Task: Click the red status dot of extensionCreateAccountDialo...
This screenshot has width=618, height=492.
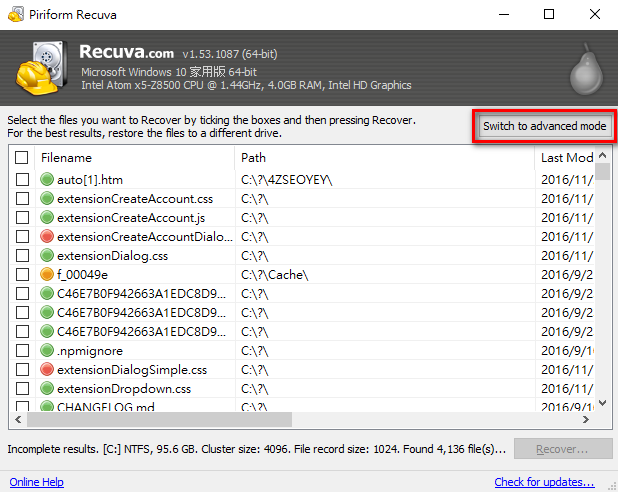Action: pos(47,237)
